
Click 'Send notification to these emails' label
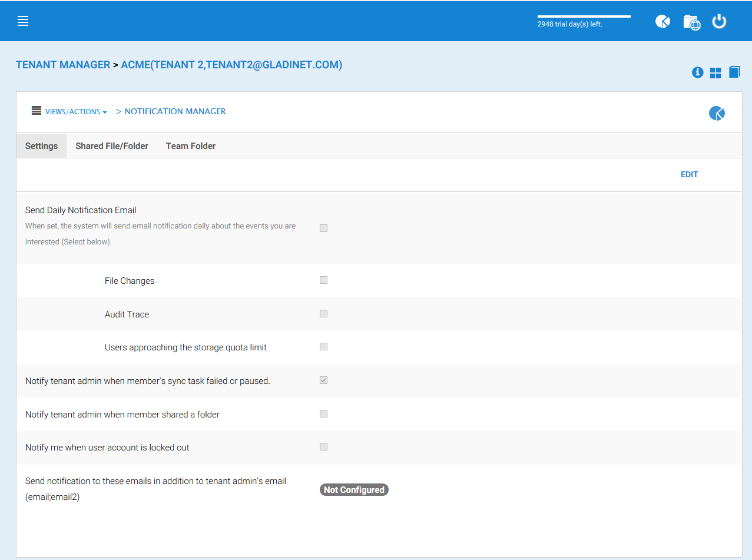pyautogui.click(x=155, y=489)
